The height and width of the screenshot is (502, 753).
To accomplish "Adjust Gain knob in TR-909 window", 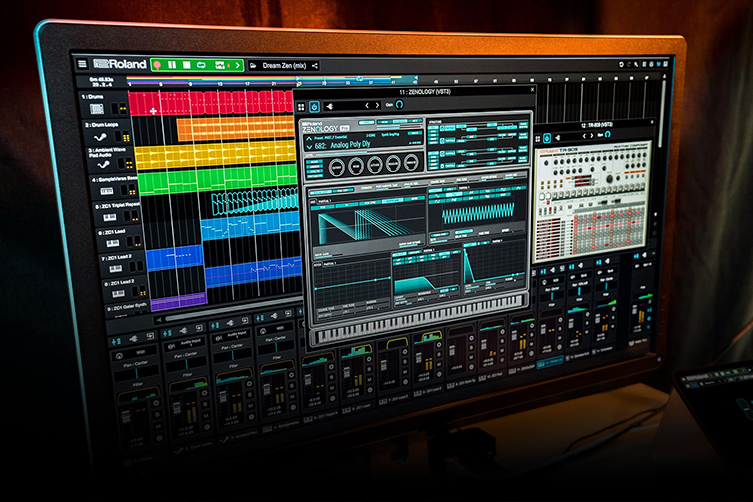I will pyautogui.click(x=607, y=135).
